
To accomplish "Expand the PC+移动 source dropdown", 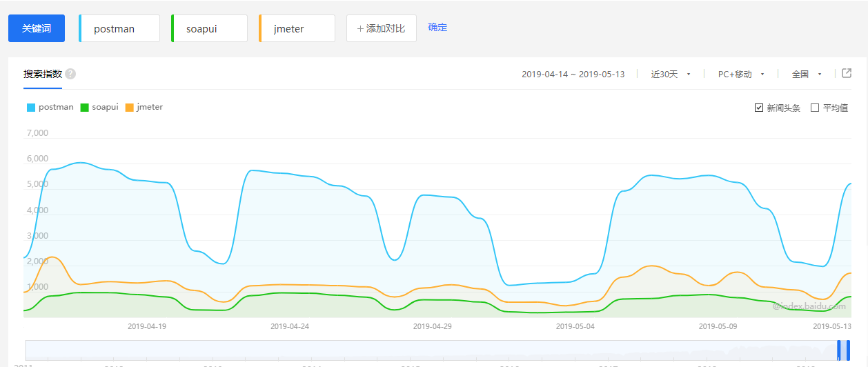I will click(x=741, y=74).
